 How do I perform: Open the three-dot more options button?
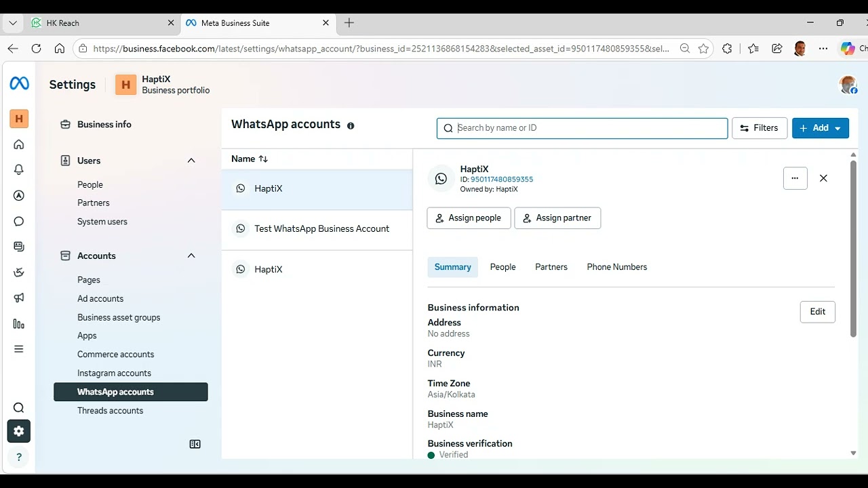point(795,178)
